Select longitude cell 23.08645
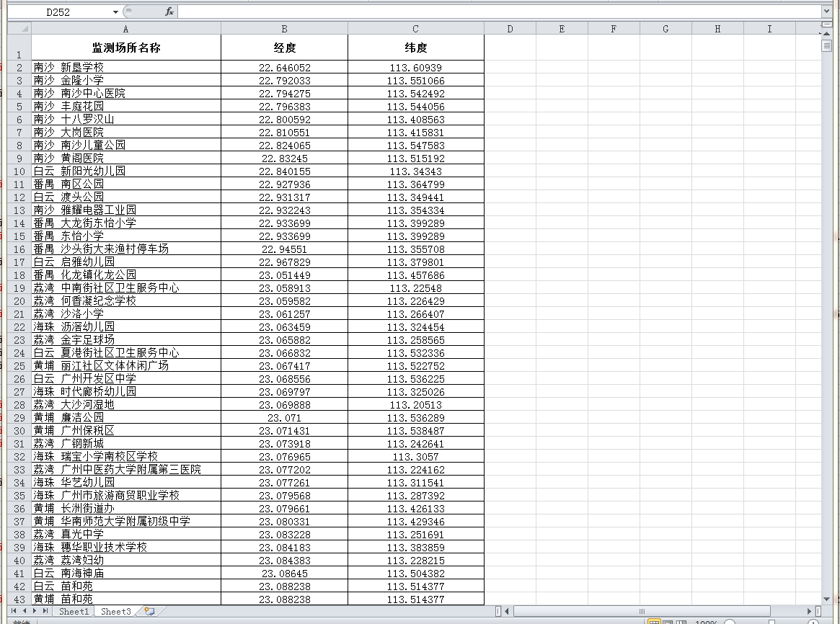This screenshot has height=624, width=840. pos(285,573)
